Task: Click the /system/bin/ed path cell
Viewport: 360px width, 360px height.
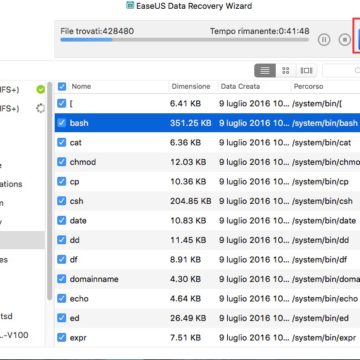Action: coord(320,318)
